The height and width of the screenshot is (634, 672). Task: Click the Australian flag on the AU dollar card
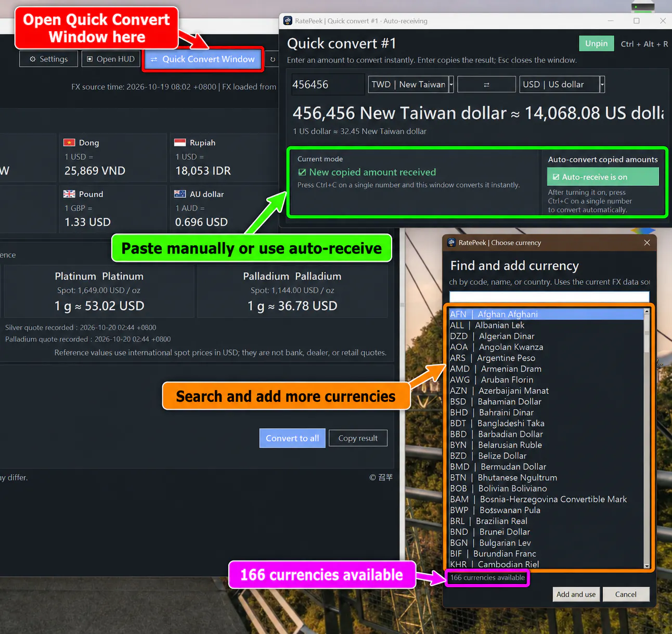point(180,194)
